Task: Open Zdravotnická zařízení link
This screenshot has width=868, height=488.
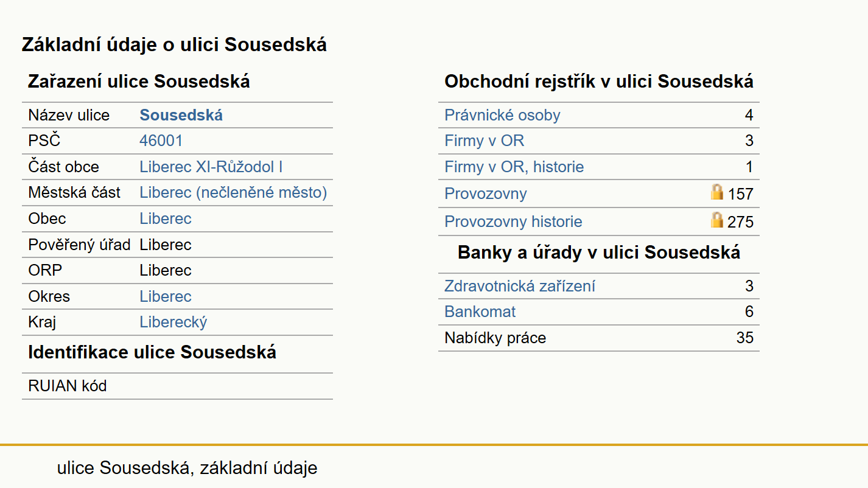Action: pos(519,286)
